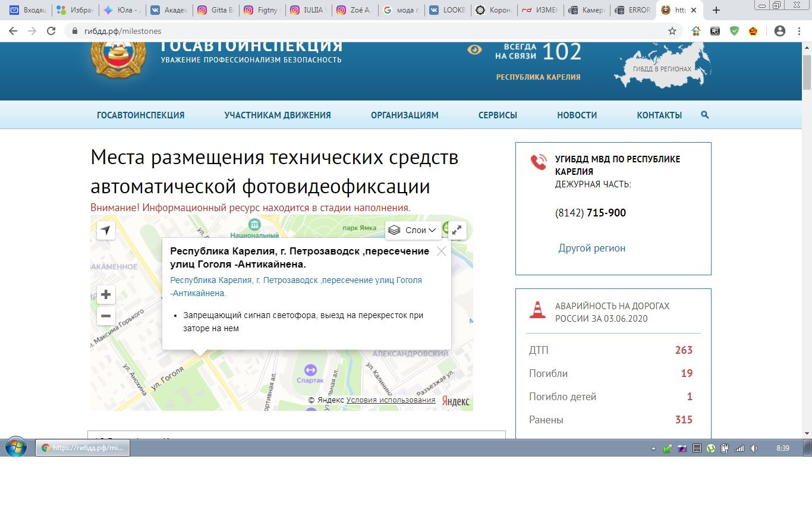Open the Участникам движения menu
Image resolution: width=812 pixels, height=528 pixels.
(278, 115)
